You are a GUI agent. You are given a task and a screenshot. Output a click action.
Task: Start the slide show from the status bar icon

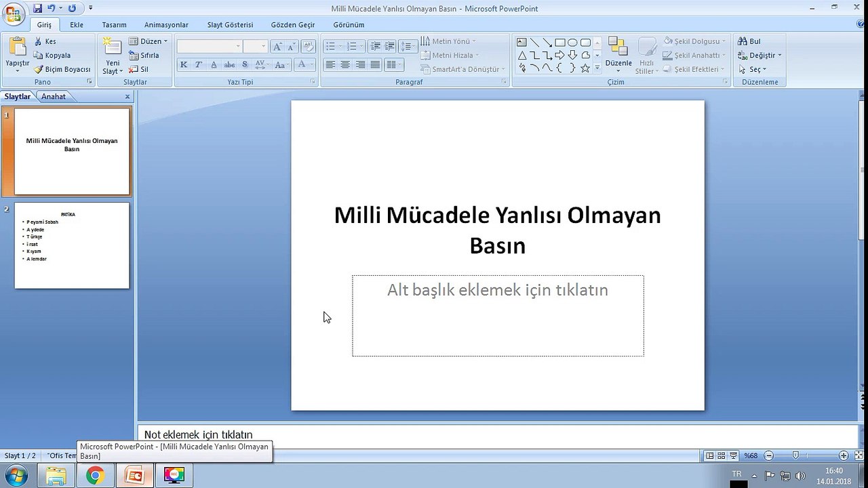tap(733, 456)
